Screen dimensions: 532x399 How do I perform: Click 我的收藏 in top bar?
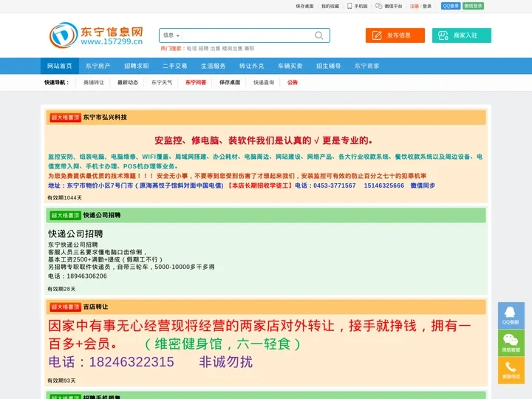coord(330,6)
